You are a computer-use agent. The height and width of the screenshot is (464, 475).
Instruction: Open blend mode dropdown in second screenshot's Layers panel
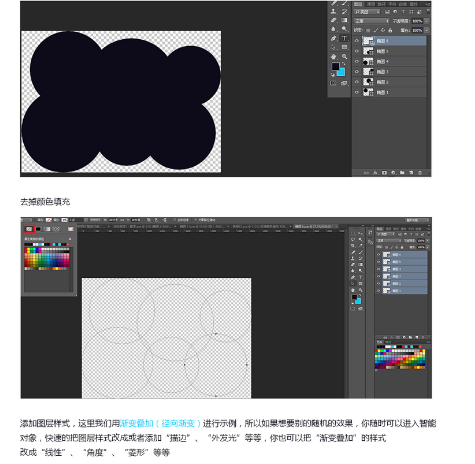[389, 241]
